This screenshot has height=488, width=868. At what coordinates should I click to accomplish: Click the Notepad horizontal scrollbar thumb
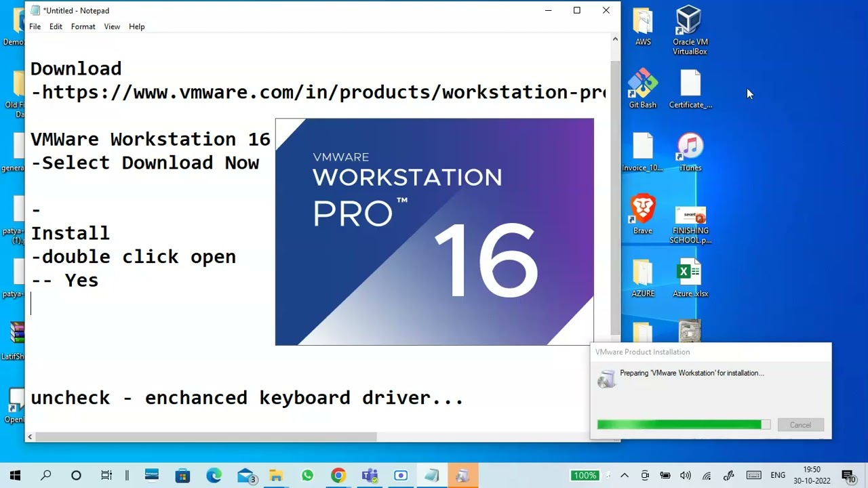206,437
